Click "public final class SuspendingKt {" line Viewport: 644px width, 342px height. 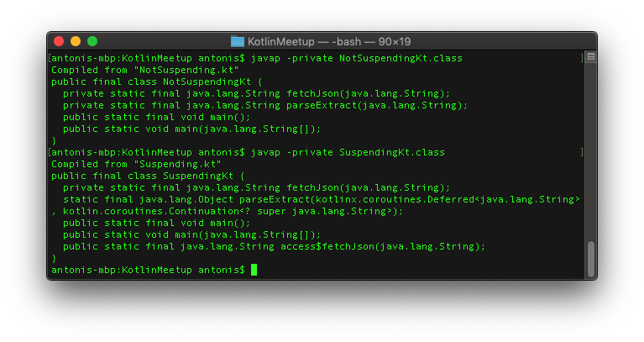pyautogui.click(x=148, y=176)
